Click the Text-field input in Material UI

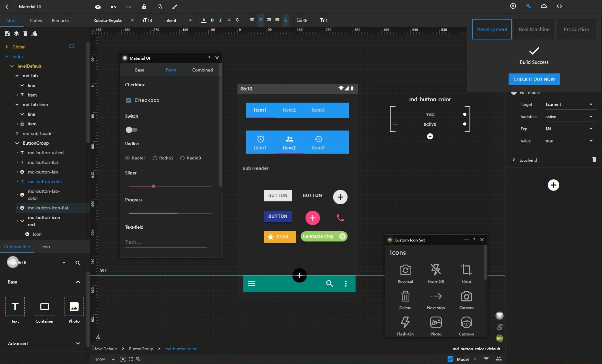click(x=166, y=242)
